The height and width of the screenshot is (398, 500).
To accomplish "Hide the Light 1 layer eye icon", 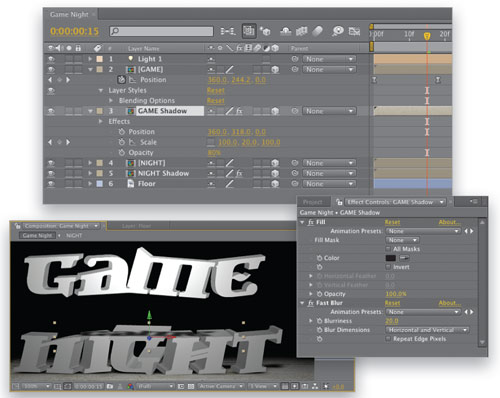I will pyautogui.click(x=51, y=59).
